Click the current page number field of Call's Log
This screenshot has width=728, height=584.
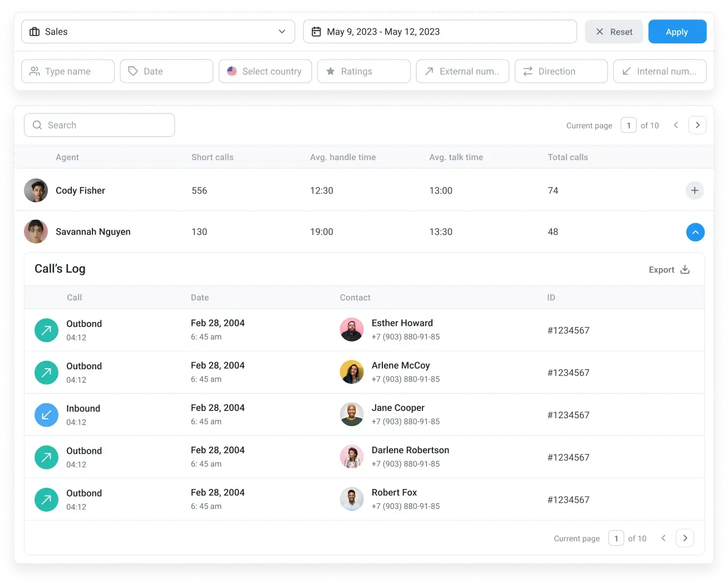(616, 538)
